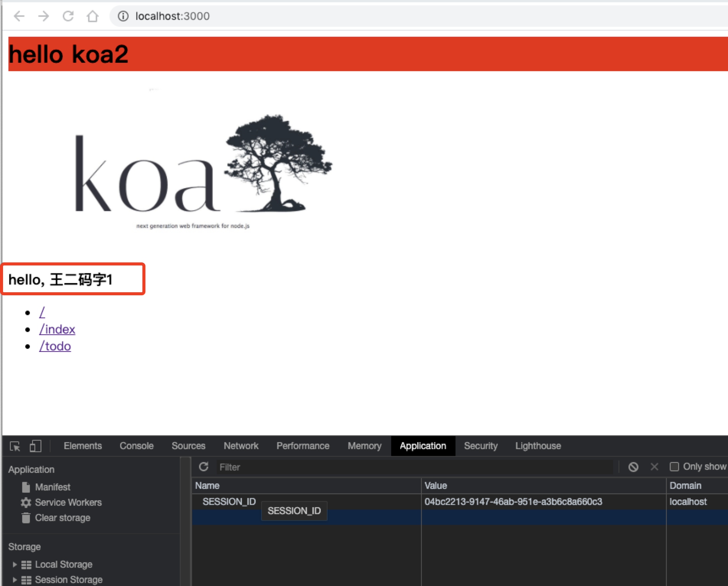Focus the cookie Filter field
The height and width of the screenshot is (586, 728).
tap(415, 467)
